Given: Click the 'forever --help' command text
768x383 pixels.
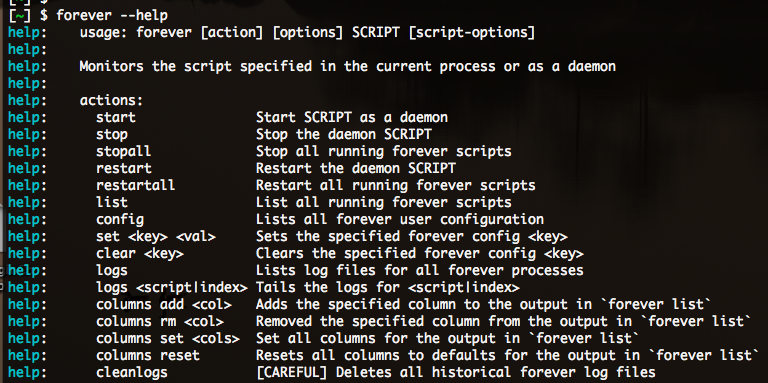Looking at the screenshot, I should click(112, 16).
